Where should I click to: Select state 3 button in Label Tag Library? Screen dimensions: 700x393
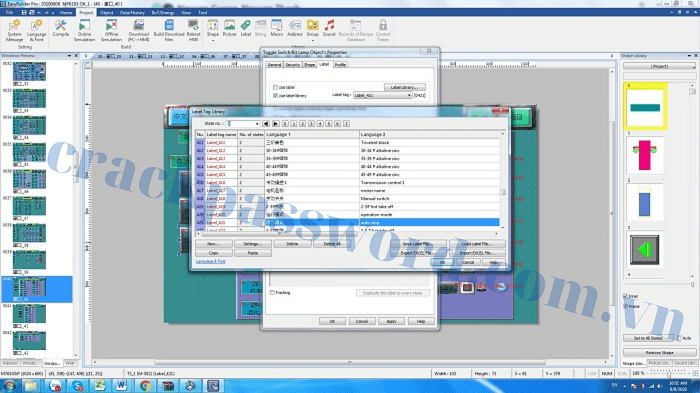[x=311, y=124]
